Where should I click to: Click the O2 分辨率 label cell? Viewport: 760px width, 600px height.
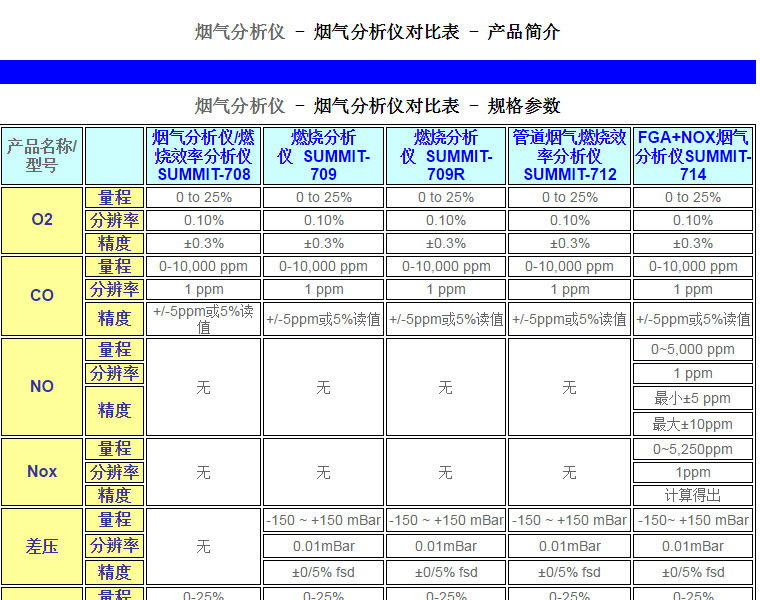coord(114,221)
